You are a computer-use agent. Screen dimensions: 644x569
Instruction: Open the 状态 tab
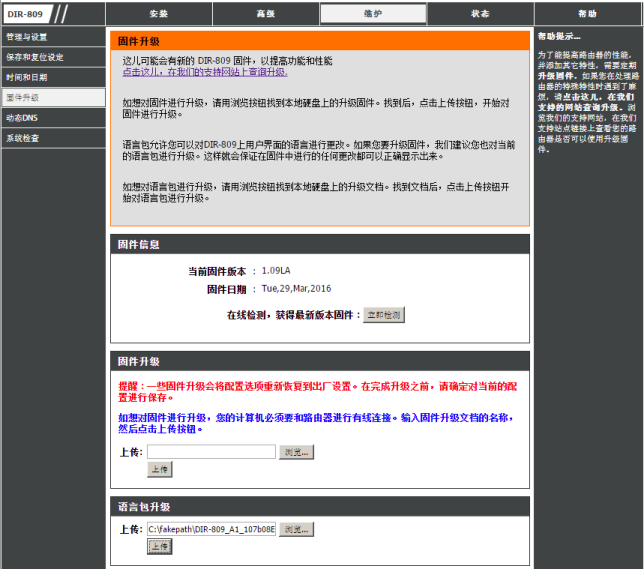point(480,14)
